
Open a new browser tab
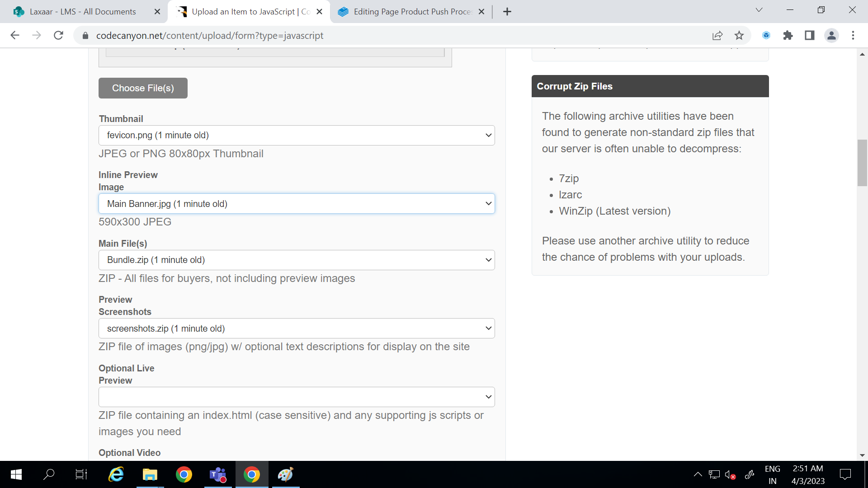click(507, 12)
